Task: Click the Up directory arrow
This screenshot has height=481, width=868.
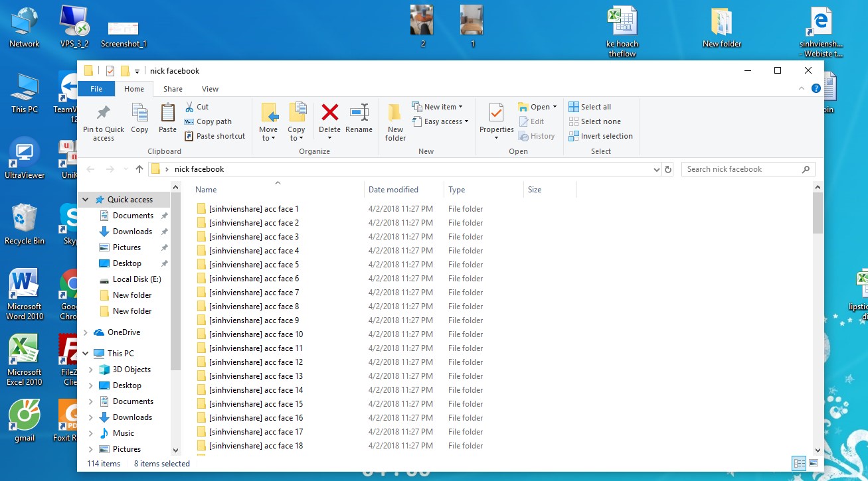Action: [x=139, y=169]
